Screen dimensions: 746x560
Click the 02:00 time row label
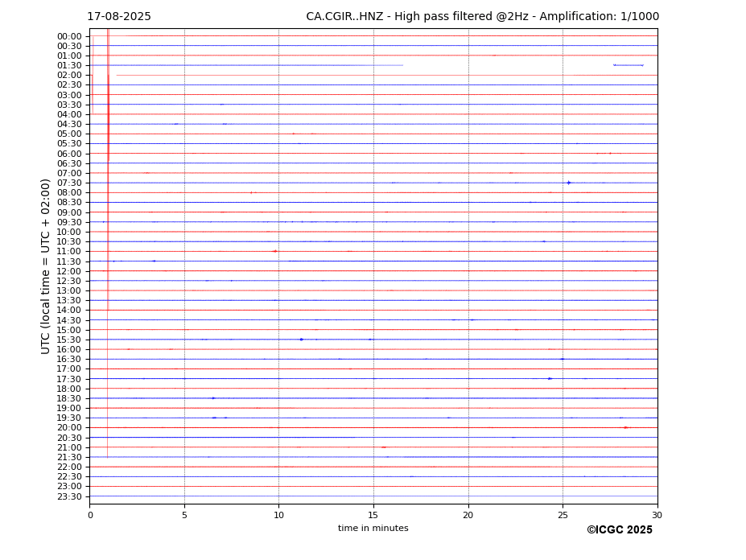point(69,75)
